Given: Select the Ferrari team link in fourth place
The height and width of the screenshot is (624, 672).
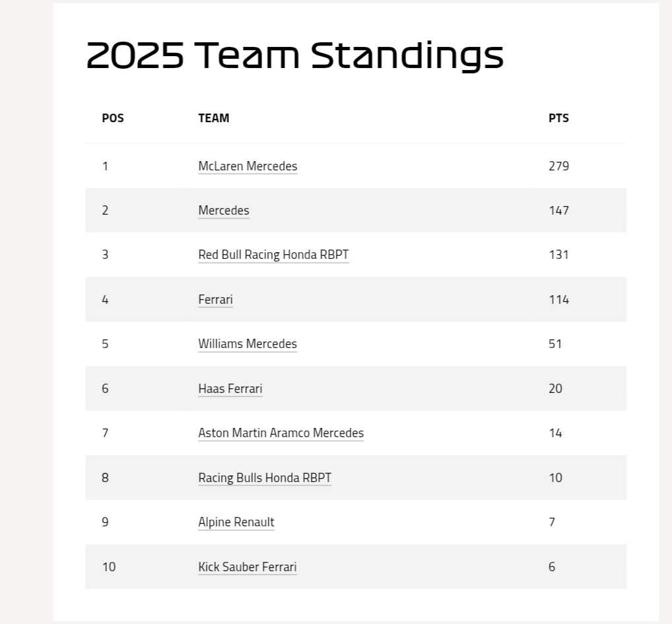Looking at the screenshot, I should pyautogui.click(x=215, y=300).
